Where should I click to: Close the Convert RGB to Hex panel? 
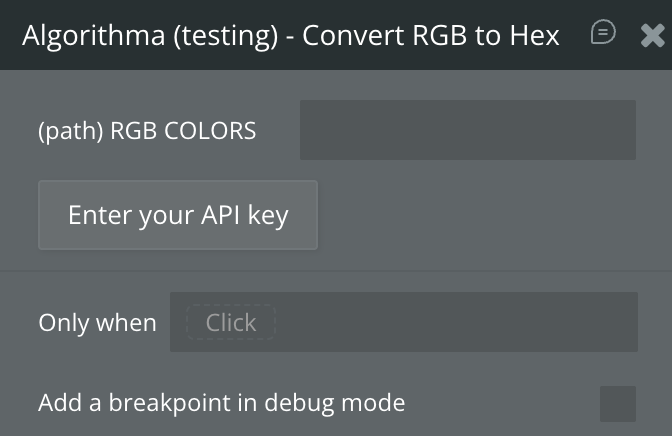(652, 36)
